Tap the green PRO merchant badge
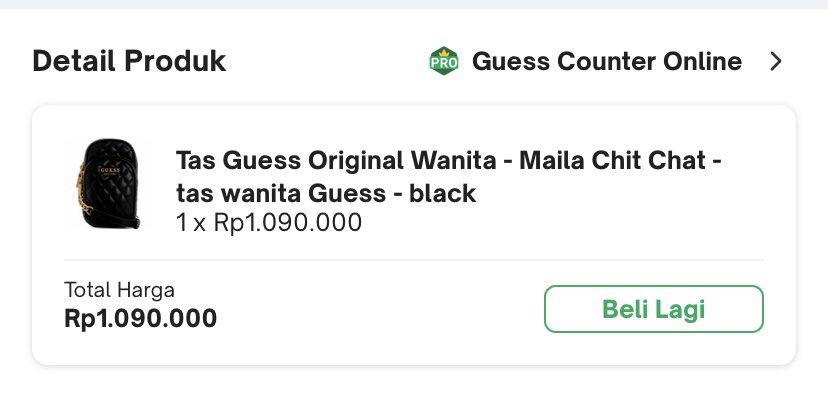The image size is (828, 394). coord(444,61)
